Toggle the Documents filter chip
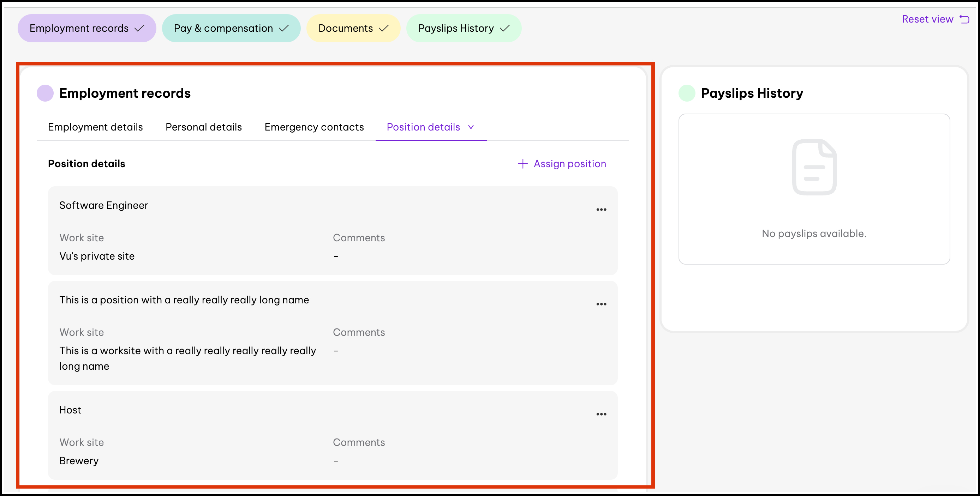The width and height of the screenshot is (980, 496). pyautogui.click(x=353, y=28)
